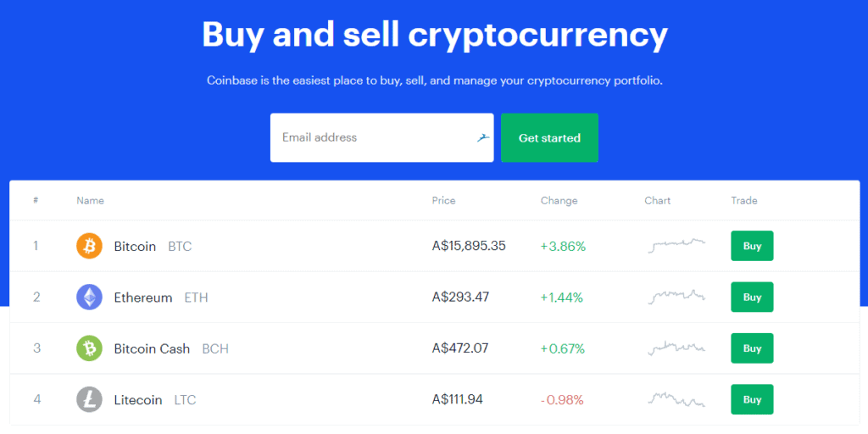
Task: Click the gray Litecoin logo icon
Action: 89,400
